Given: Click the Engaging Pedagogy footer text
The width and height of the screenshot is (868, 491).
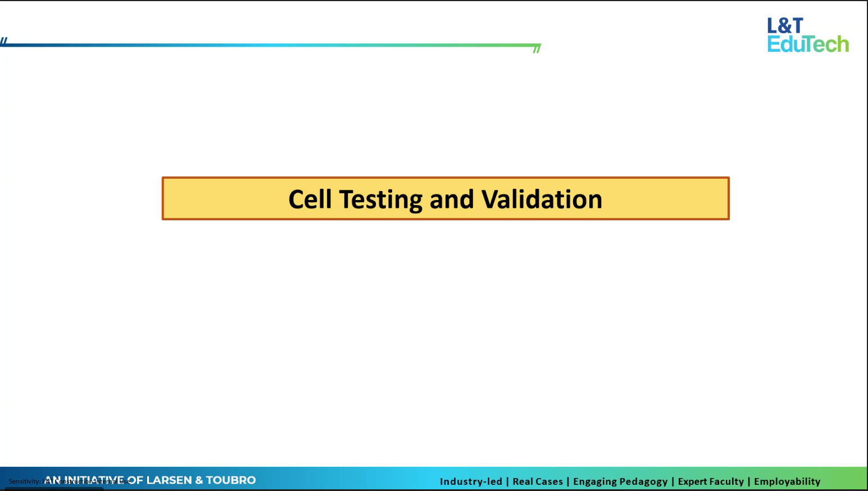Looking at the screenshot, I should (620, 481).
